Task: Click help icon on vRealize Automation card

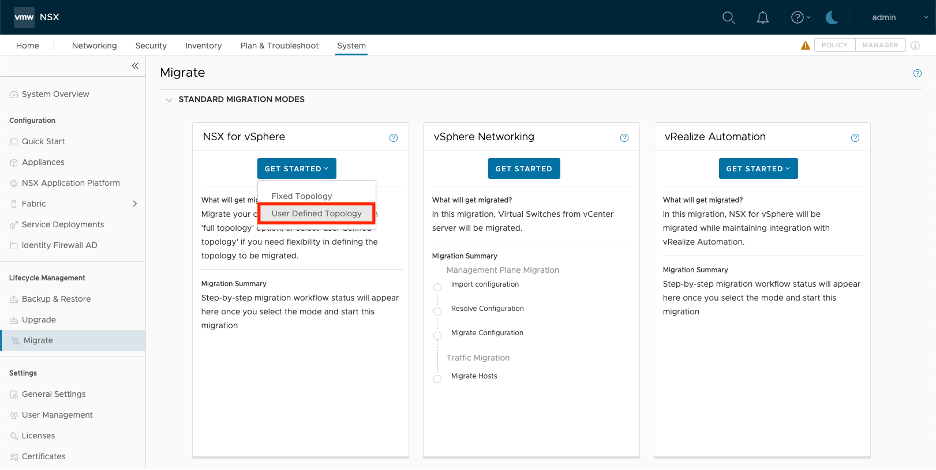Action: coord(854,138)
